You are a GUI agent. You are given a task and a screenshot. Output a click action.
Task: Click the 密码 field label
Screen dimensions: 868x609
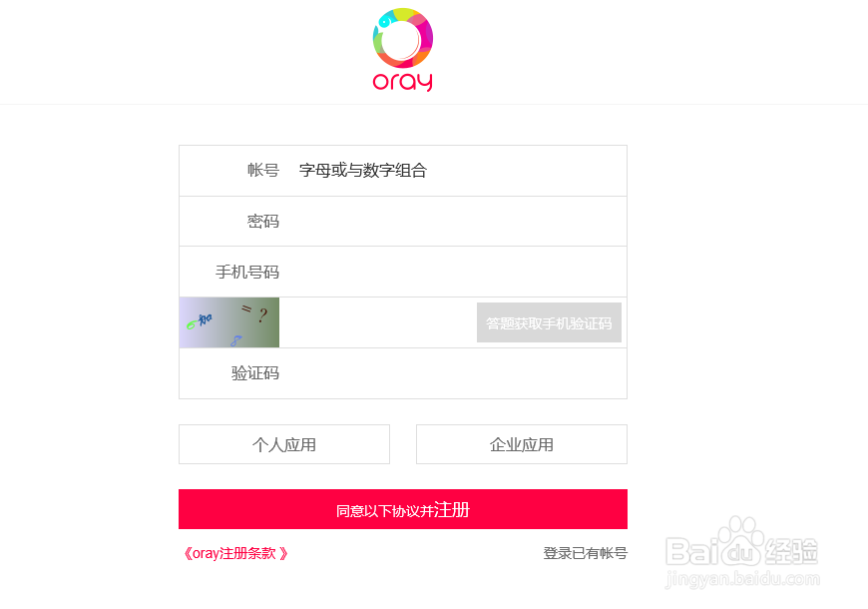coord(263,221)
